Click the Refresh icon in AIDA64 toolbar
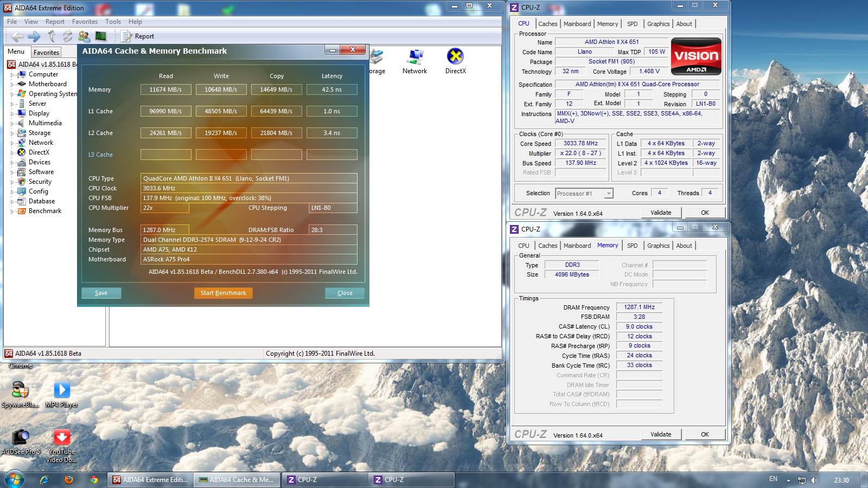The image size is (868, 488). click(x=67, y=36)
